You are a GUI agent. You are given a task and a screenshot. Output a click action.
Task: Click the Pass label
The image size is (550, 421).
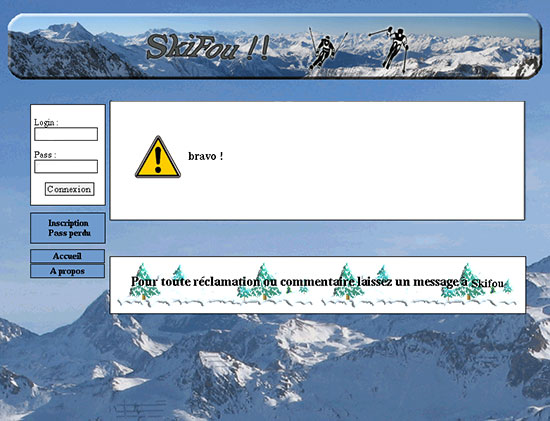45,155
